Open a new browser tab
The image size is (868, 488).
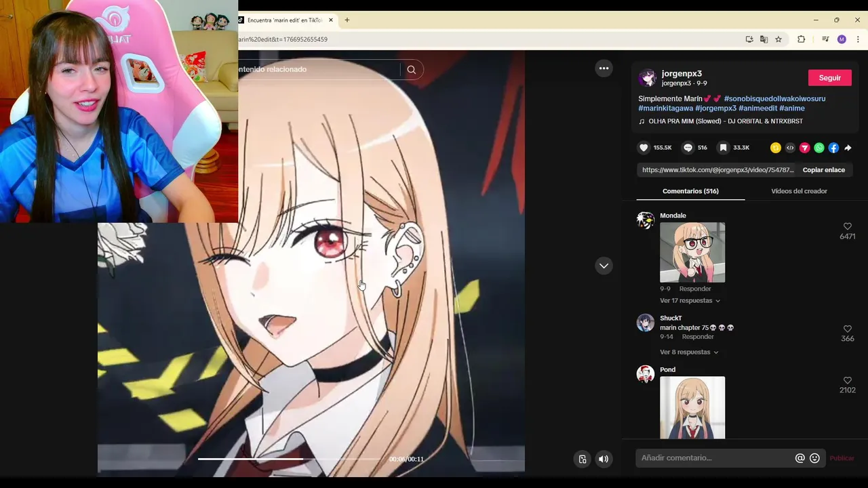click(x=347, y=20)
